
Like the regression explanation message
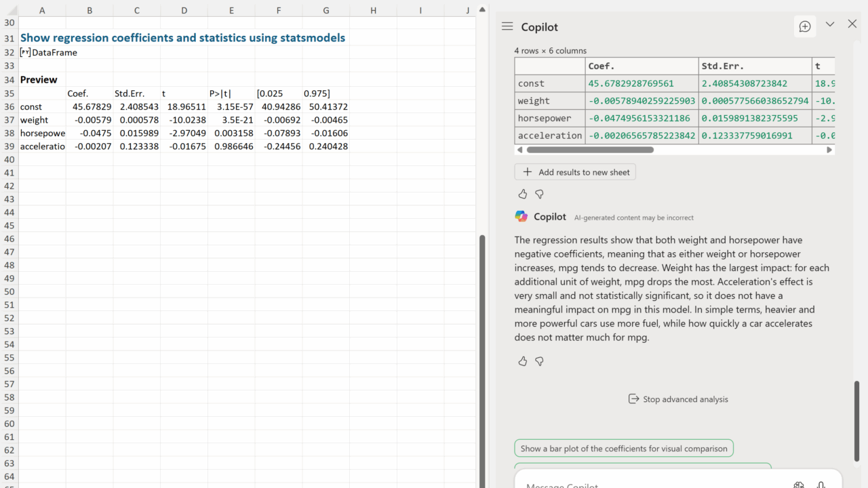coord(523,361)
